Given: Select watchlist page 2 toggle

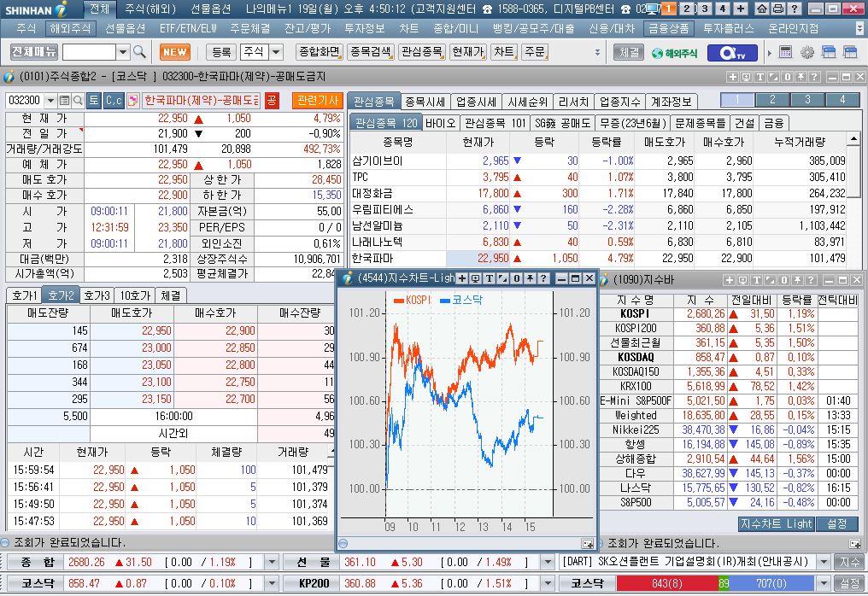Looking at the screenshot, I should pos(772,100).
